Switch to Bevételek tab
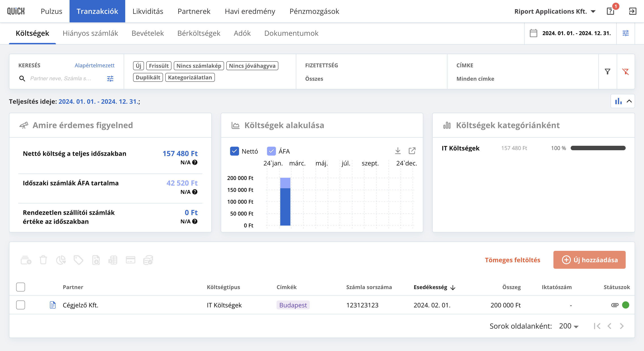 click(148, 33)
